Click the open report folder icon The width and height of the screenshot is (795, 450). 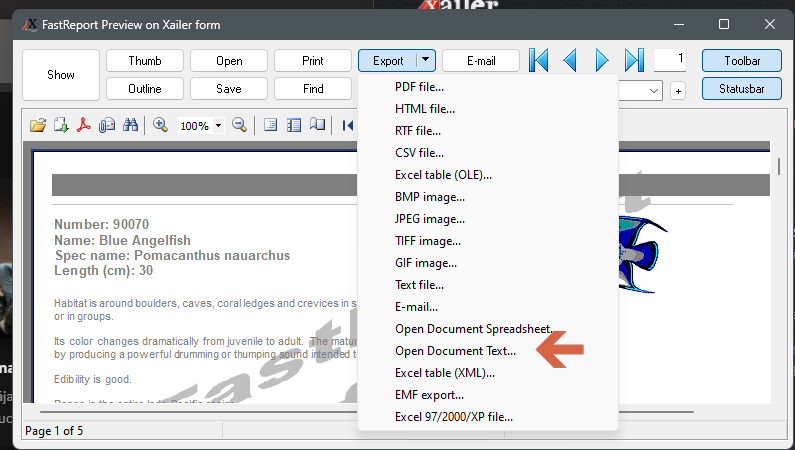click(38, 125)
